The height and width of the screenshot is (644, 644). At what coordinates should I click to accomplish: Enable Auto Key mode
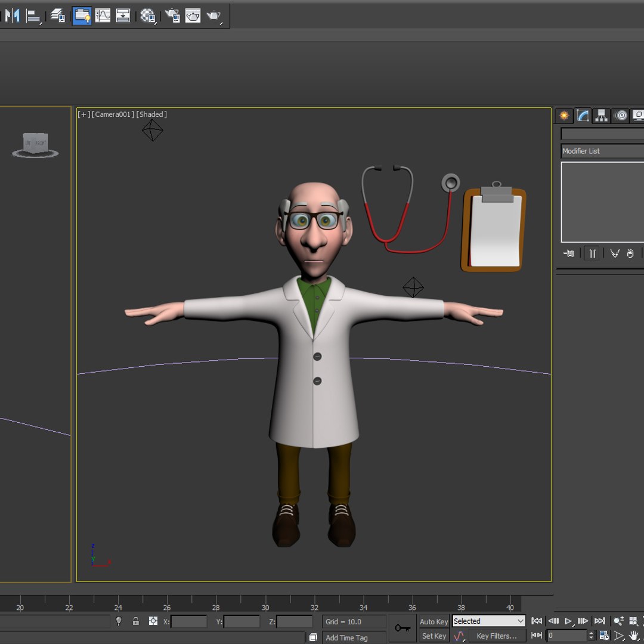tap(434, 621)
